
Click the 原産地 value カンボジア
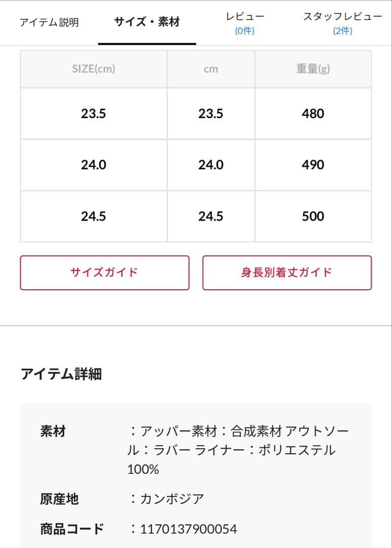click(x=172, y=499)
